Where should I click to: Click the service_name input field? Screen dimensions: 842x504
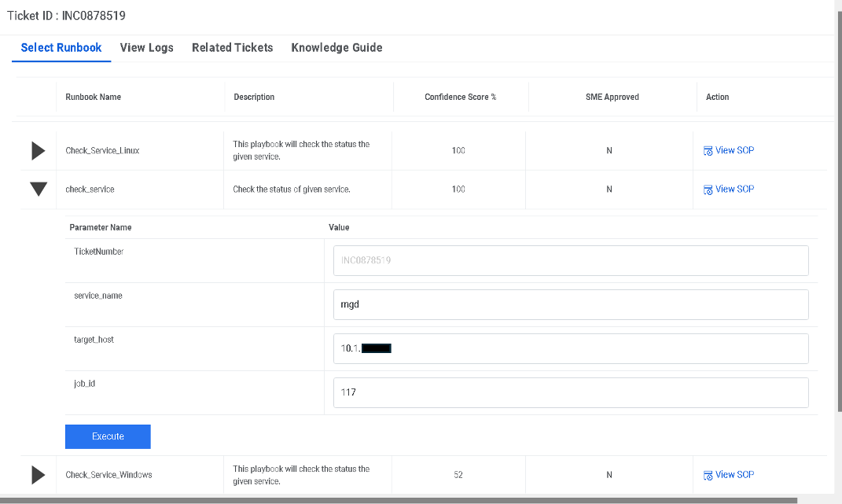[x=571, y=305]
